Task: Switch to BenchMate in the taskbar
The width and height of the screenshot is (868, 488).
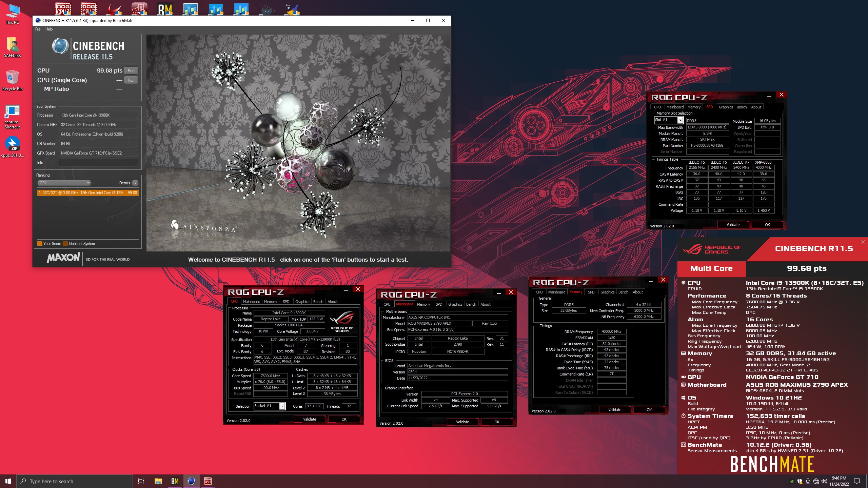Action: click(175, 481)
